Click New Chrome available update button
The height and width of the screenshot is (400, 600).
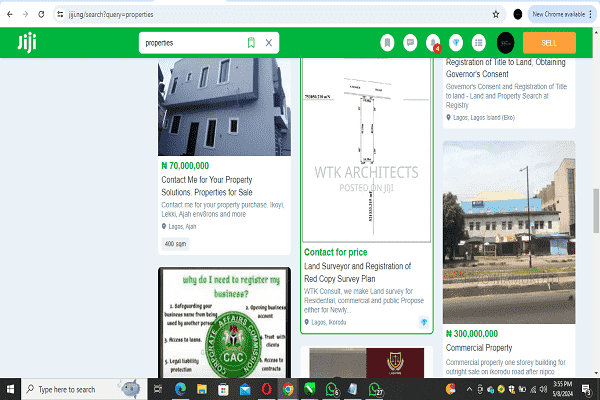tap(561, 15)
